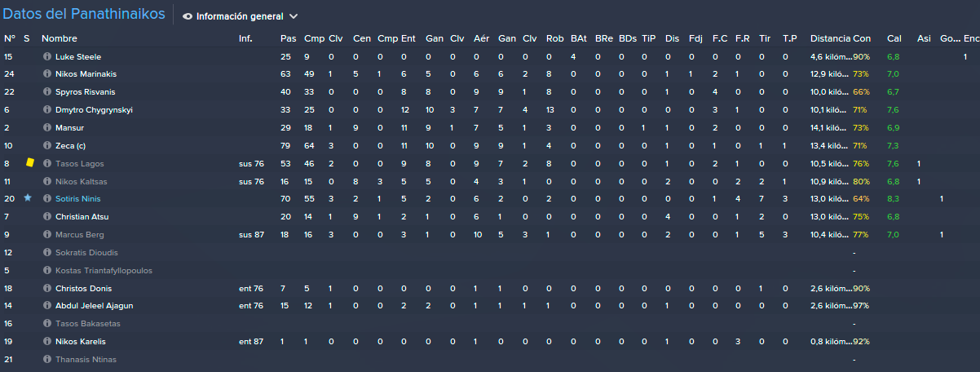Screen dimensions: 980x372
Task: Click the eye icon beside Información general
Action: coord(188,16)
